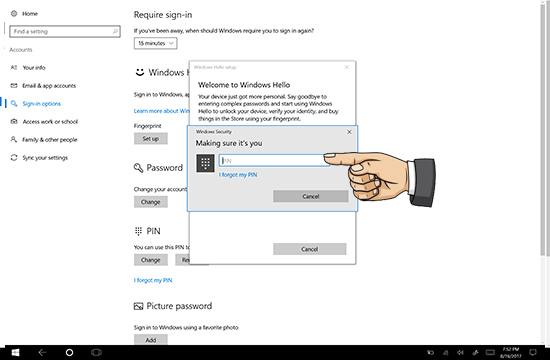Click Add under Picture password
Viewport: 550px width, 360px height.
point(150,340)
